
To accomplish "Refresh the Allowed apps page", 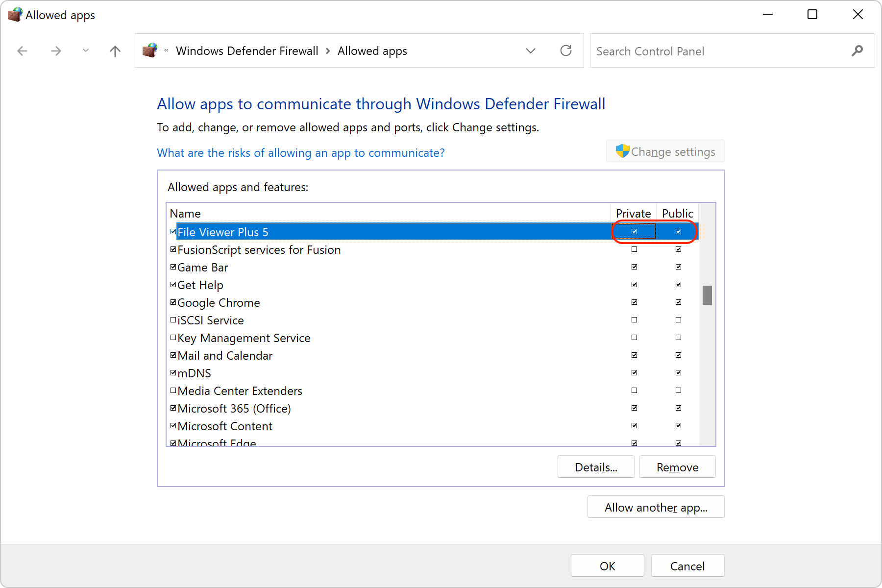I will tap(566, 50).
